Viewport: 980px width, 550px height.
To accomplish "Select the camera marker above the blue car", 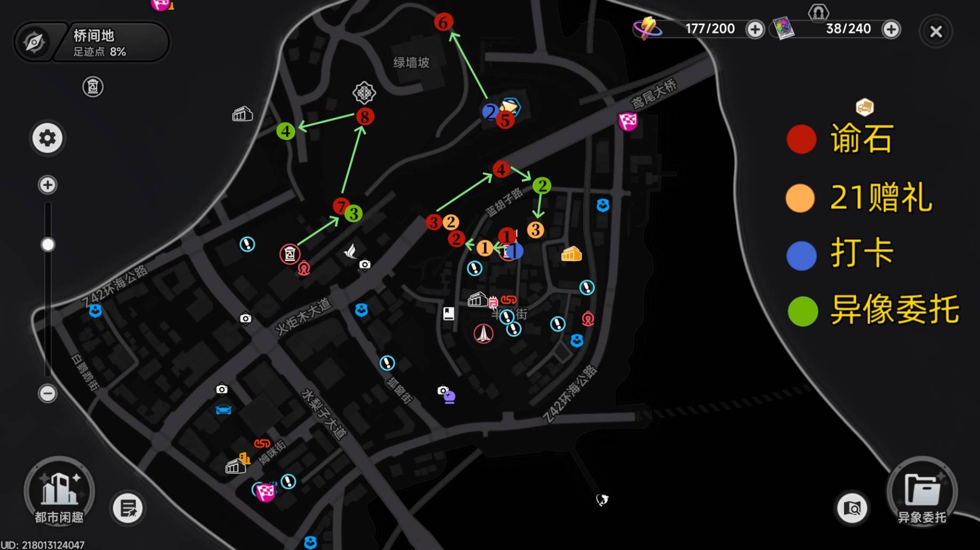I will coord(222,390).
